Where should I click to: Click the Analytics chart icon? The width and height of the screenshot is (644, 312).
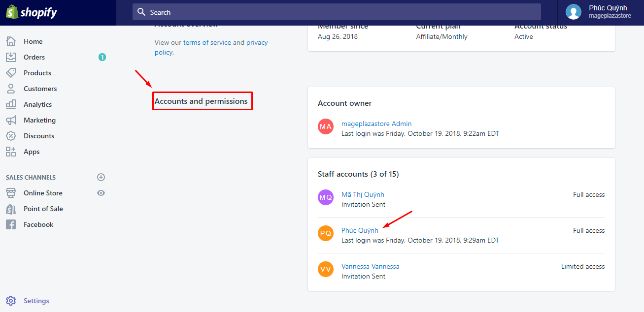pyautogui.click(x=11, y=104)
